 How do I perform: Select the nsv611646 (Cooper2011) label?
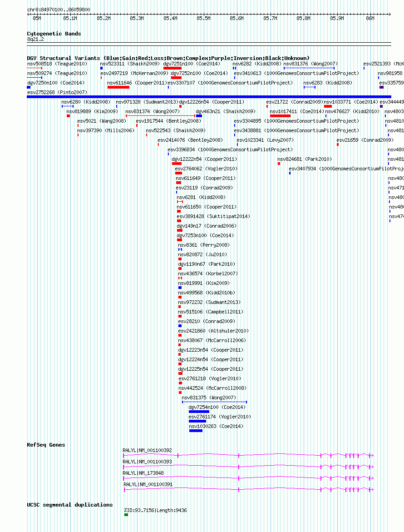[137, 83]
